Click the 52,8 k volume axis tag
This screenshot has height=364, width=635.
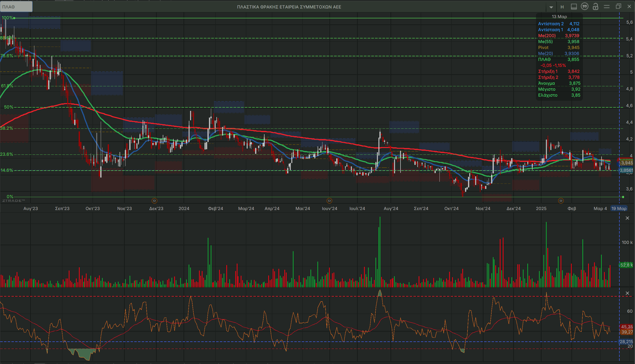click(627, 265)
